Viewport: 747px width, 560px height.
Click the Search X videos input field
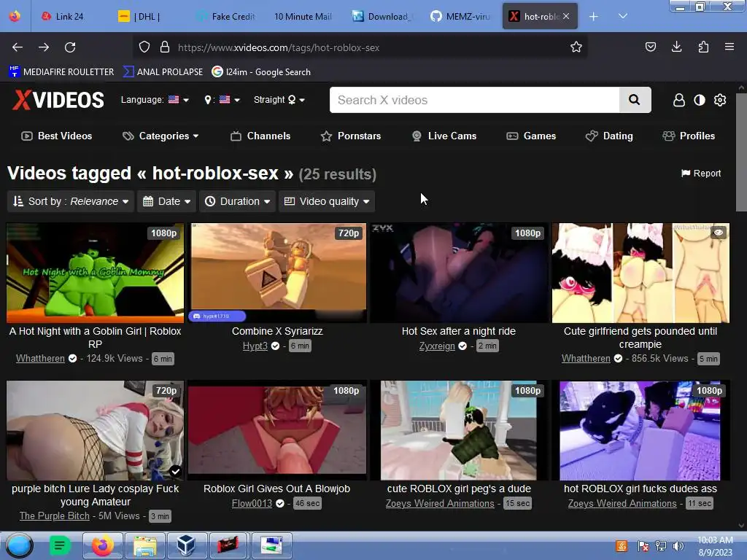coord(474,100)
